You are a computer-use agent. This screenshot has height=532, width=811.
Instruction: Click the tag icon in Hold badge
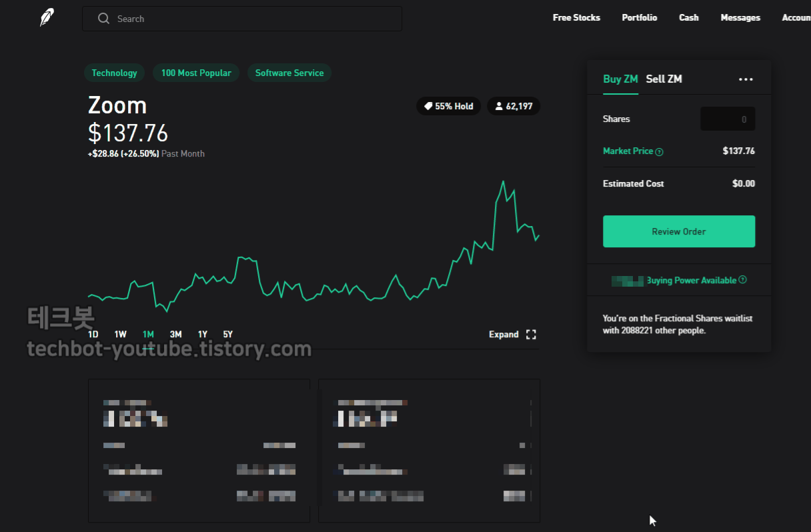point(428,106)
